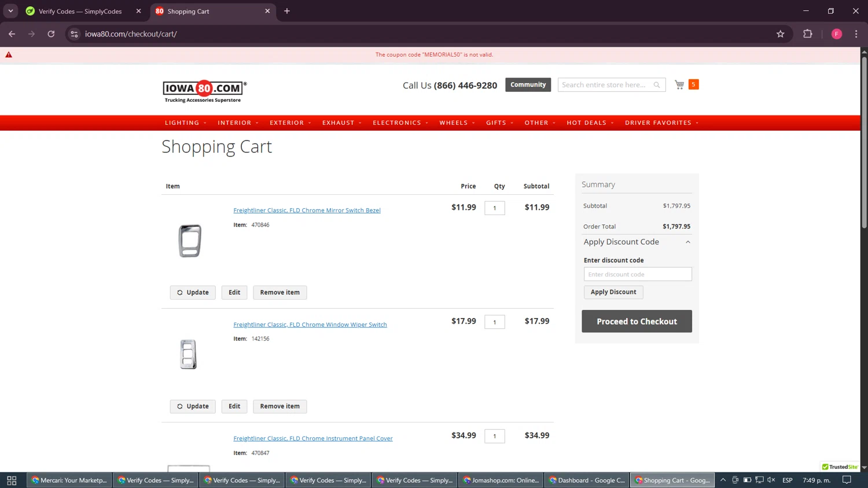Open the GIFTS dropdown menu
This screenshot has height=488, width=868.
pos(499,123)
